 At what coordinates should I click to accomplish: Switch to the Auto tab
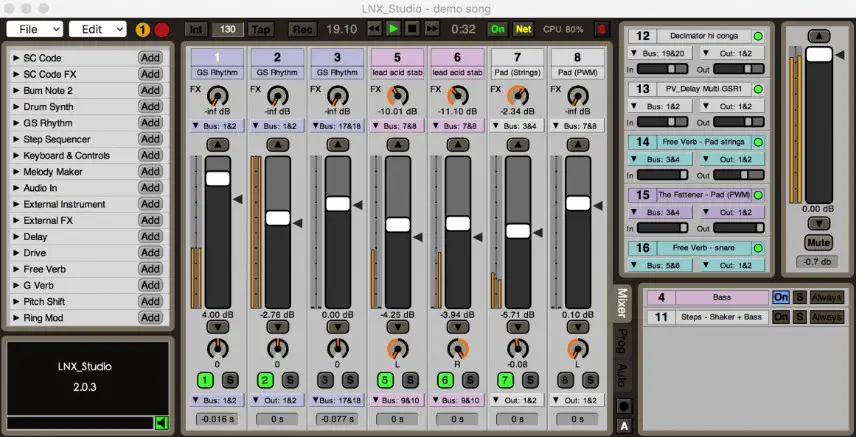[622, 375]
